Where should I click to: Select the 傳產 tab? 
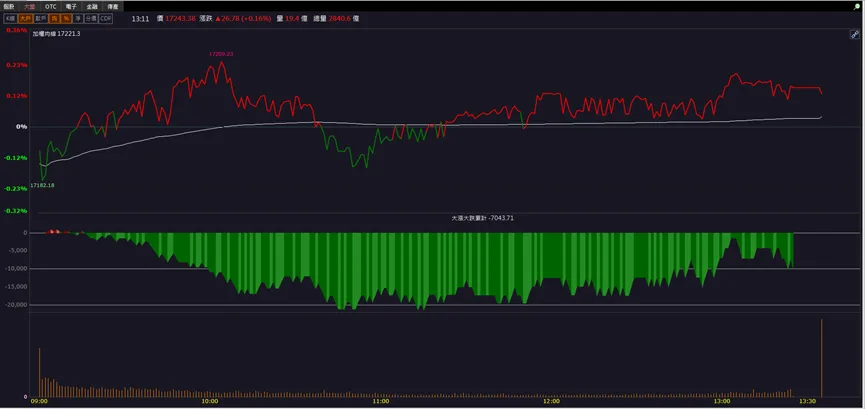(x=113, y=7)
